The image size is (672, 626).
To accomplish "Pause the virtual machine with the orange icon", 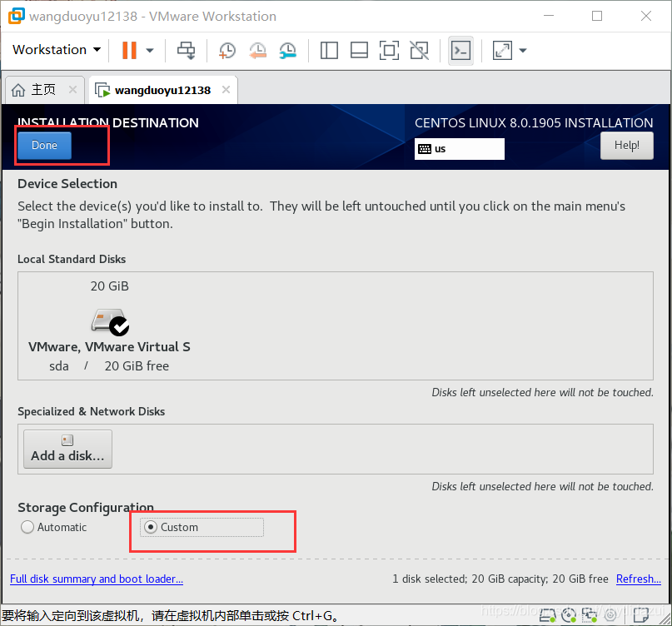I will point(129,50).
